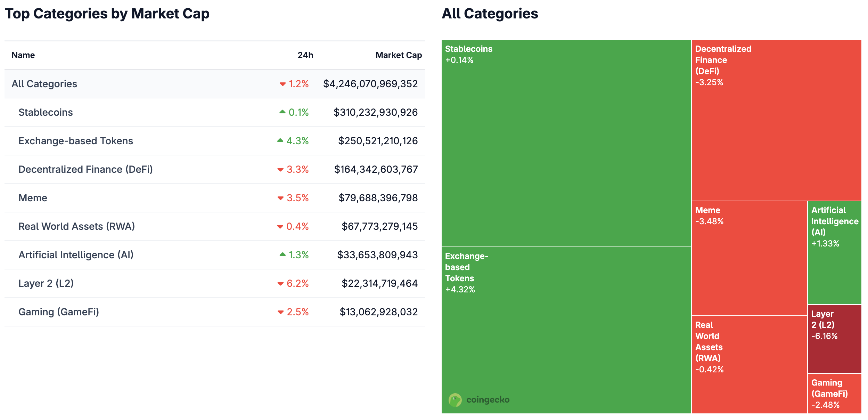Click the Gaming (GameFi) treemap tile
868x420 pixels.
pyautogui.click(x=834, y=394)
